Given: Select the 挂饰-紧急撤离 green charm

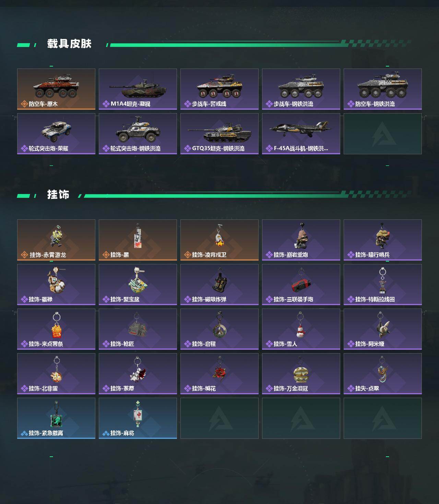Looking at the screenshot, I should coord(56,418).
